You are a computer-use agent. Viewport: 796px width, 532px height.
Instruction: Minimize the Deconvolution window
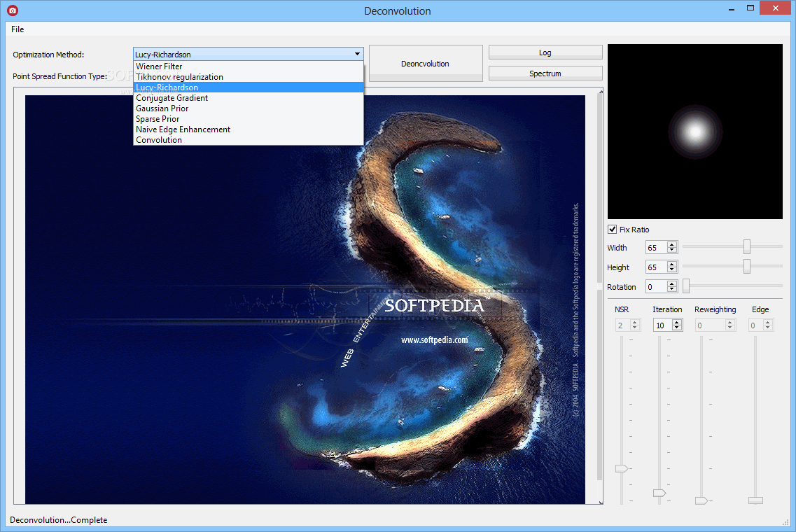732,8
